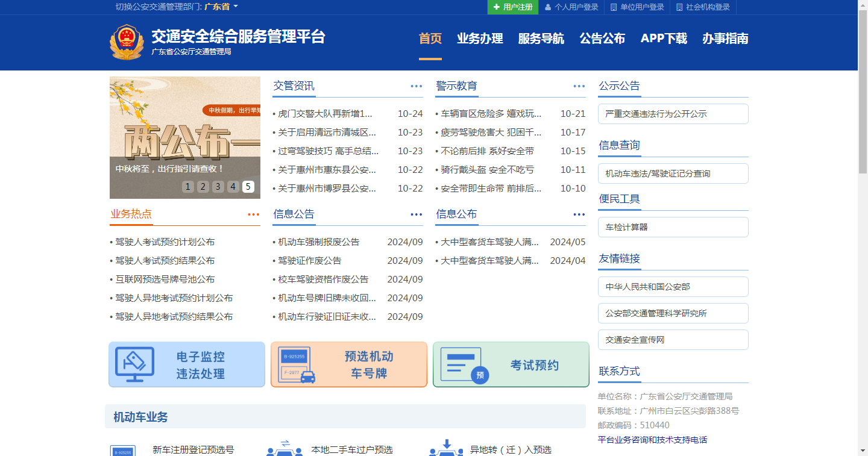Viewport: 868px width, 456px height.
Task: Open 预选机动车号牌 license plate tile
Action: (x=349, y=364)
